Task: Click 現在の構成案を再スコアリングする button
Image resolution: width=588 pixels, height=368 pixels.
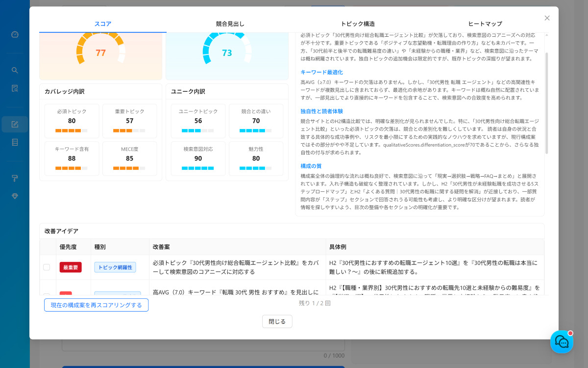Action: coord(96,305)
